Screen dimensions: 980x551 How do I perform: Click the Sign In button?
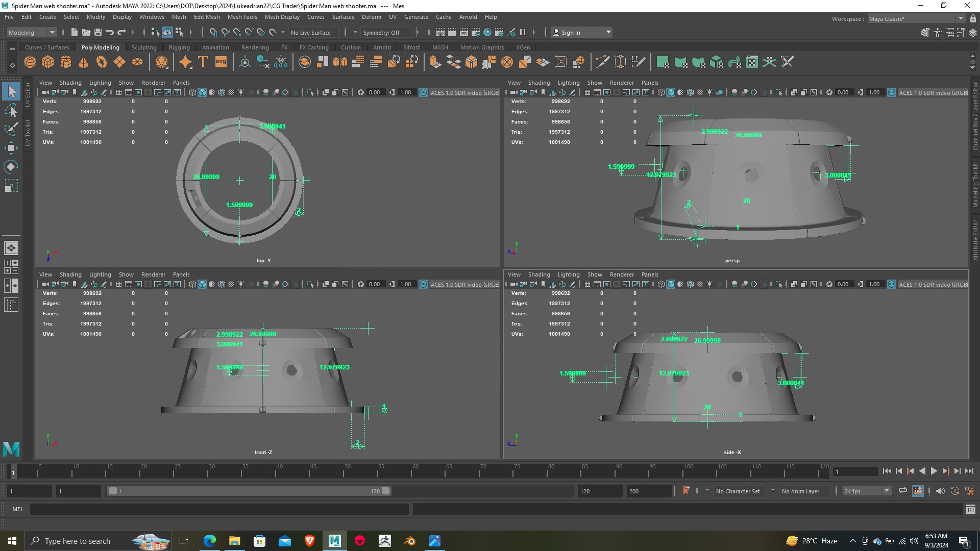coord(571,33)
